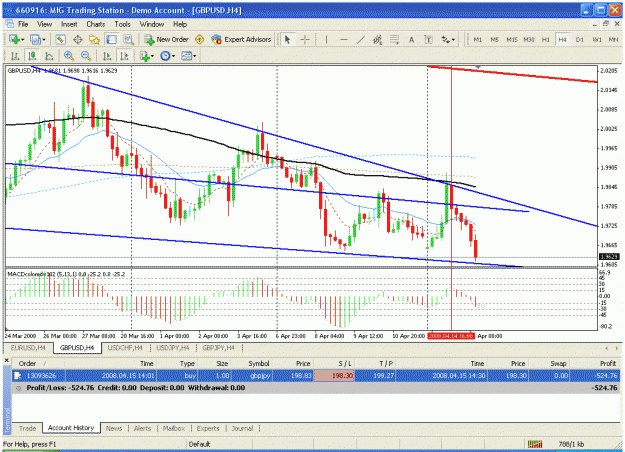Toggle the Auto Scroll chart icon
The height and width of the screenshot is (452, 625).
pyautogui.click(x=107, y=56)
